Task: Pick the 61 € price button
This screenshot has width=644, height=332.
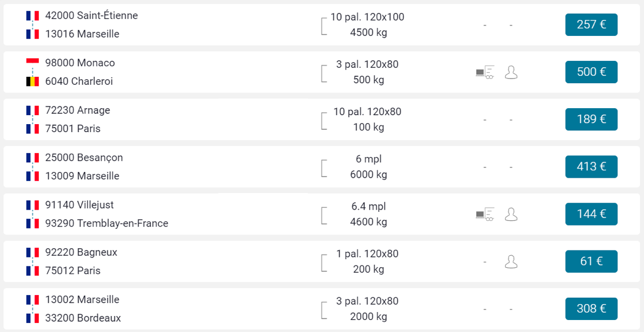Action: point(591,261)
